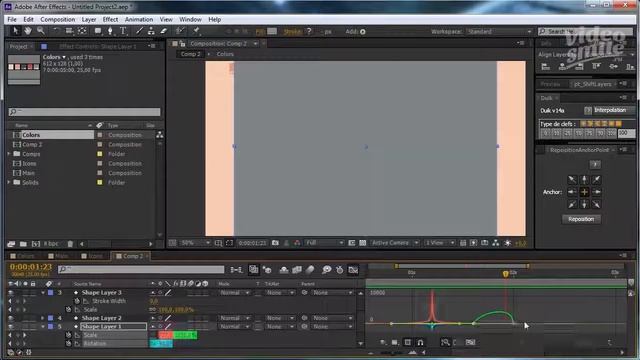Select the Clone Stamp tool

[x=151, y=31]
